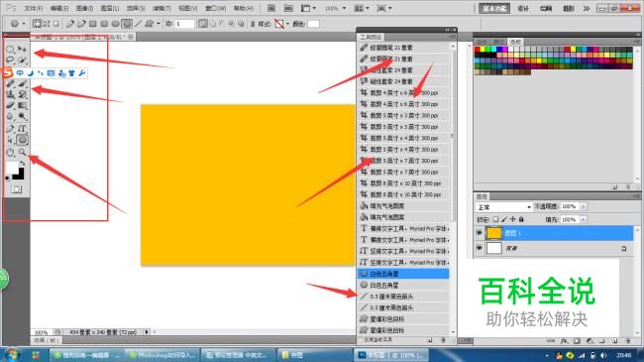Toggle lock image pixels brush icon

pos(504,219)
